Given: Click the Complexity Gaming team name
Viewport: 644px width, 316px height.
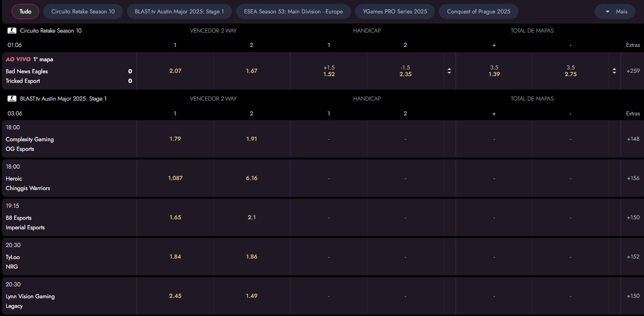Looking at the screenshot, I should point(30,139).
